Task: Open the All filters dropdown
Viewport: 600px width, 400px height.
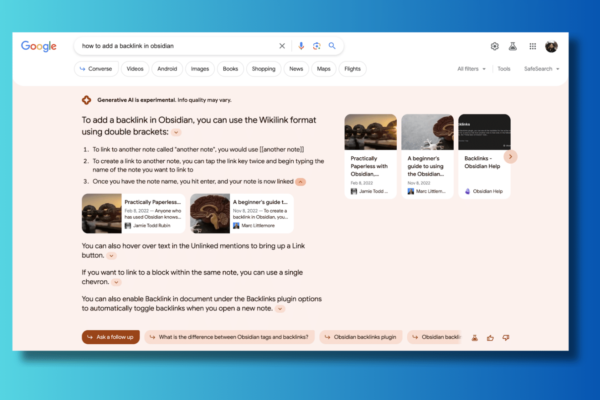Action: coord(471,69)
